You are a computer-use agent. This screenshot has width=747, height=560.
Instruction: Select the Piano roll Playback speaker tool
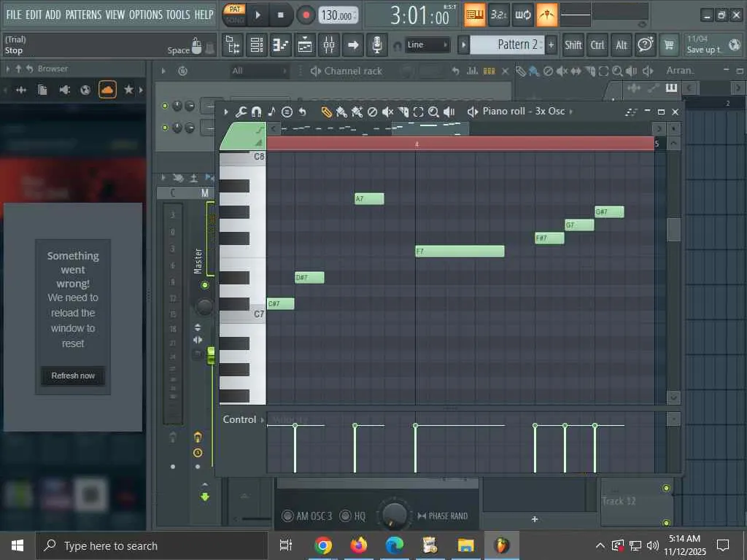449,112
